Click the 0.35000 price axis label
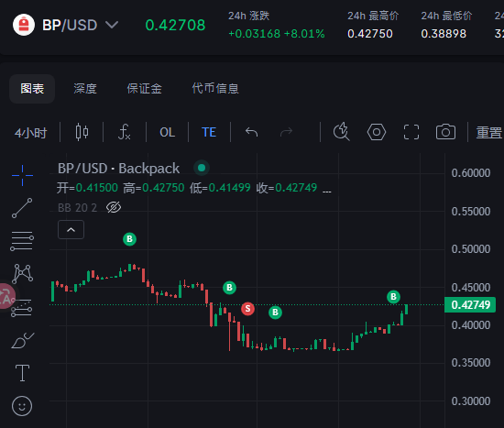The height and width of the screenshot is (428, 504). (x=471, y=363)
